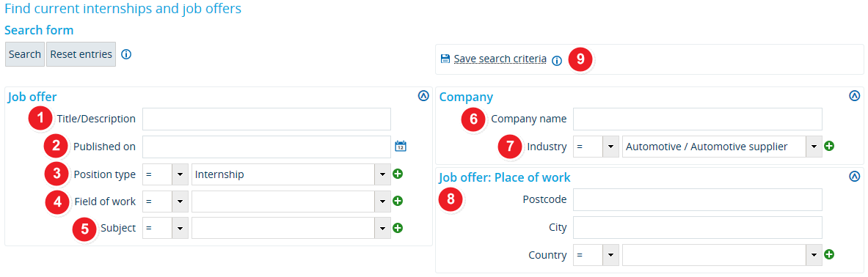The width and height of the screenshot is (868, 277).
Task: Focus the Postcode input field
Action: (698, 199)
